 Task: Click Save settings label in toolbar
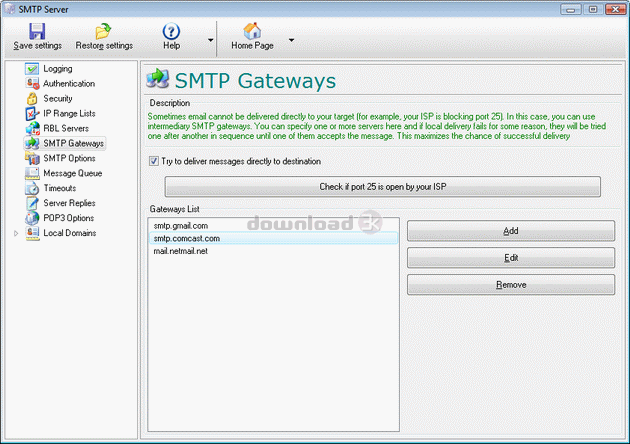tap(37, 45)
